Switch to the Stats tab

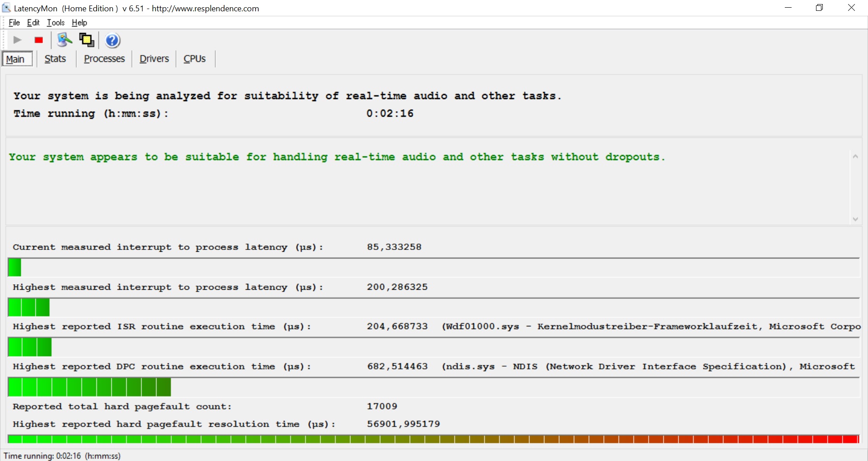point(55,59)
